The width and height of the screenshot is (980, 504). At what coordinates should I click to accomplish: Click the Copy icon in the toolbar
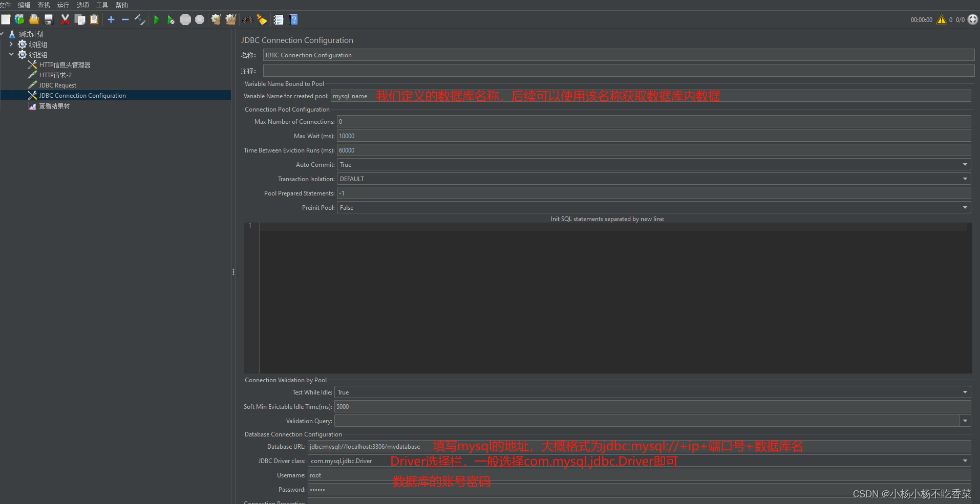(80, 19)
